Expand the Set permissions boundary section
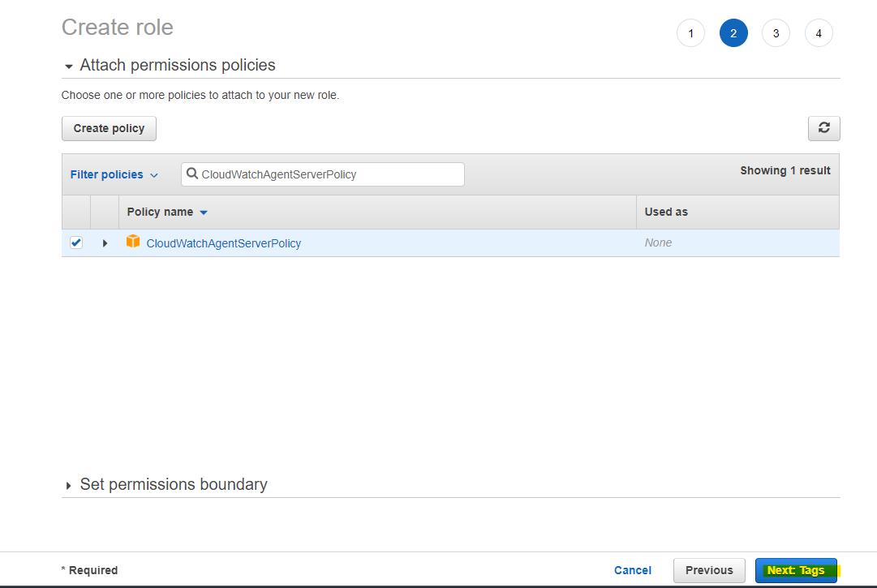 coord(69,484)
